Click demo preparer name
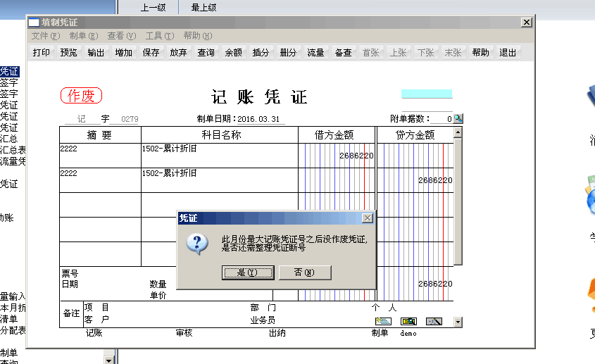Image resolution: width=595 pixels, height=364 pixels. pos(408,333)
